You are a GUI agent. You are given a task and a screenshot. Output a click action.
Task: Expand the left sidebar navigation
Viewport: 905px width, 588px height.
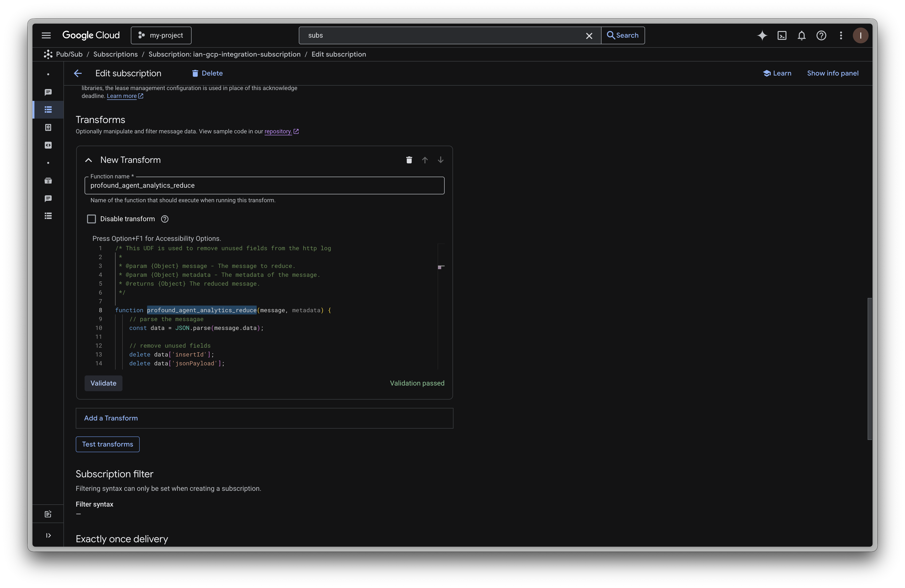[48, 536]
